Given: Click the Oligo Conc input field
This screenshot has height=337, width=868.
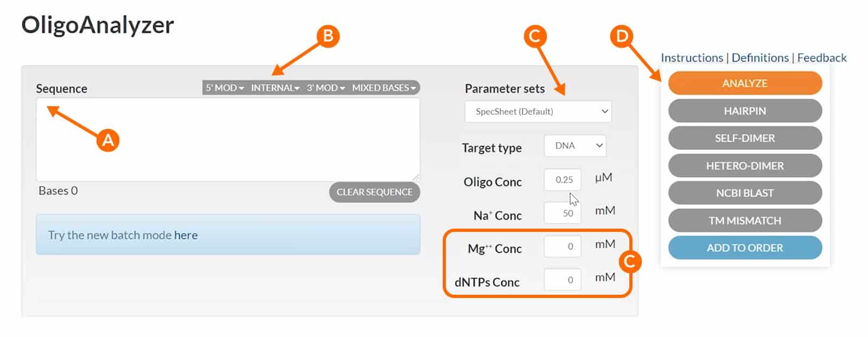Looking at the screenshot, I should point(563,180).
